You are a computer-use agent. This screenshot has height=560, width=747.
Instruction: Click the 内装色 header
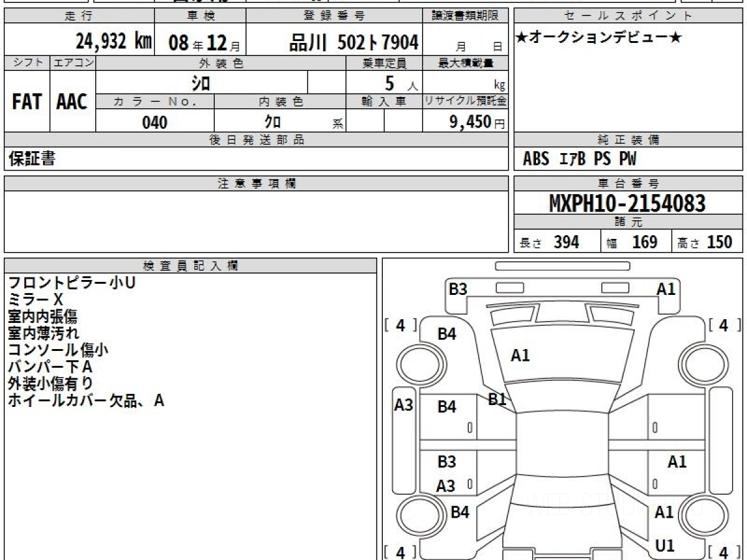click(x=280, y=102)
